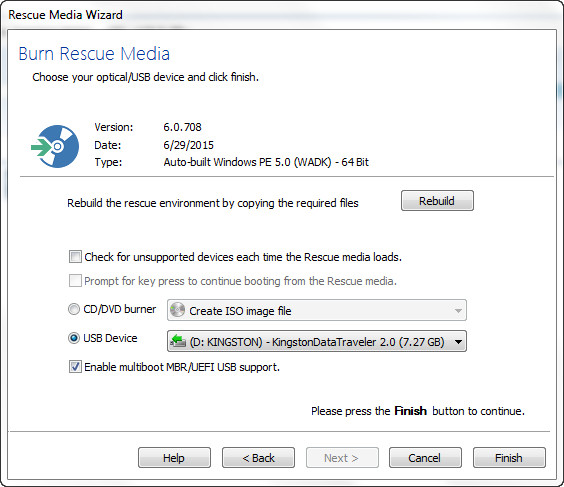
Task: Click the disc icon in ISO image dropdown
Action: click(177, 310)
